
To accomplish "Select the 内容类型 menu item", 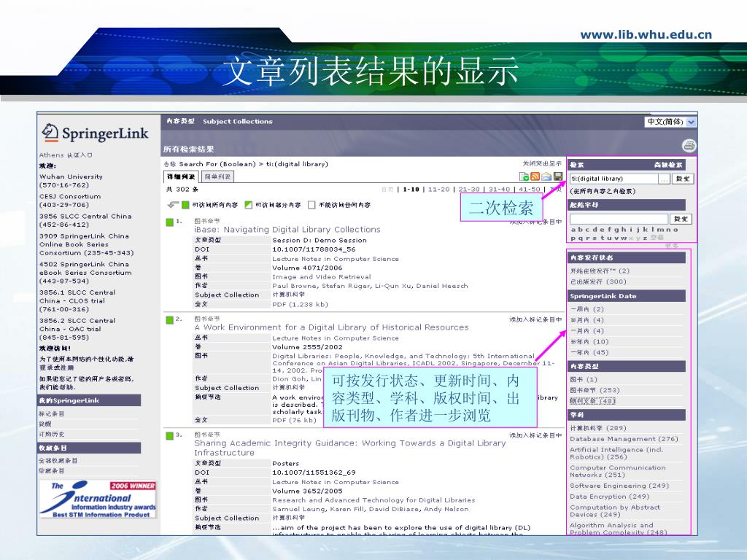I will (x=181, y=121).
